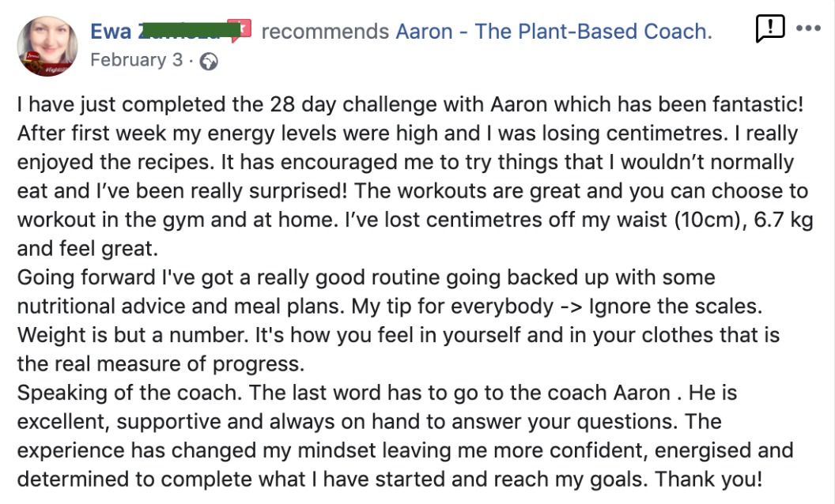Click the feedback speech bubble exclamation icon
The image size is (835, 504).
coord(770,28)
